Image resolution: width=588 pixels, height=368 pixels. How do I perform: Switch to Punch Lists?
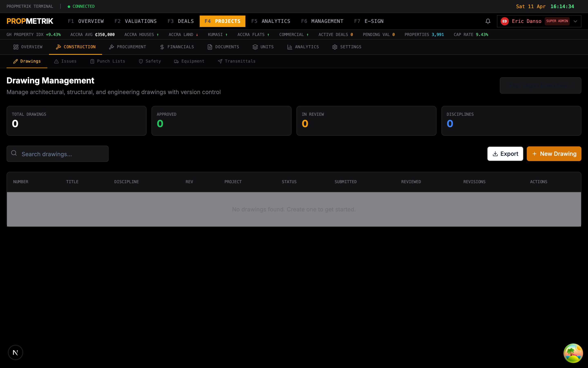107,61
